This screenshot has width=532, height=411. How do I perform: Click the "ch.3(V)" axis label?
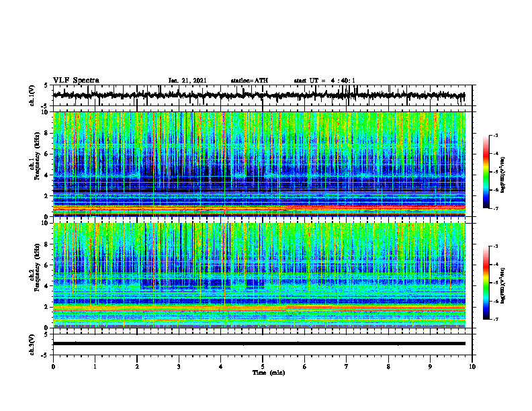(32, 345)
